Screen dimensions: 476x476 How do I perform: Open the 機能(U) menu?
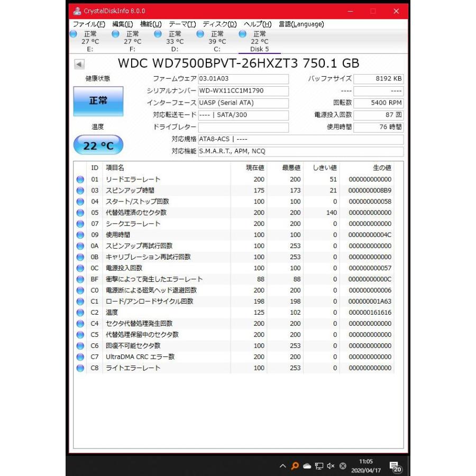tap(151, 24)
